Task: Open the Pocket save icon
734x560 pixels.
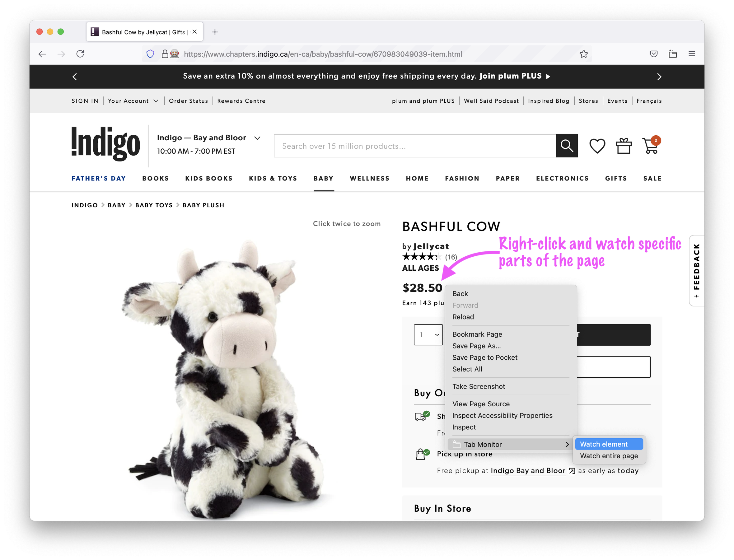Action: [654, 54]
